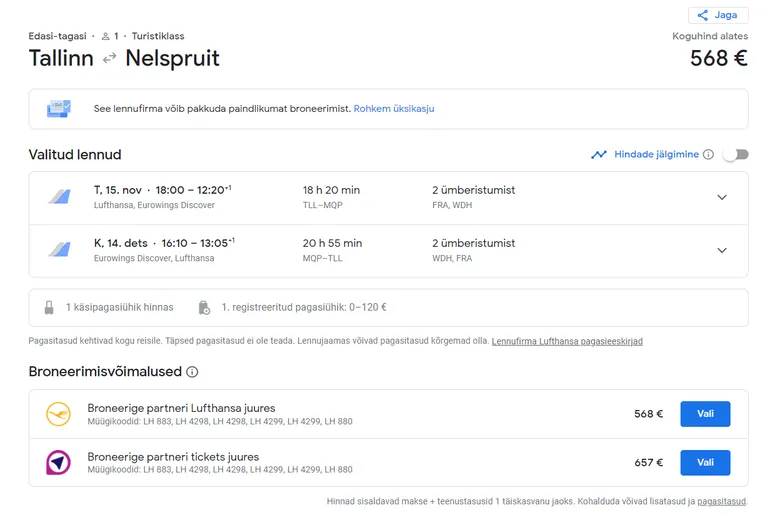Enable the Hindade jälgimine toggle
768x520 pixels.
point(737,155)
